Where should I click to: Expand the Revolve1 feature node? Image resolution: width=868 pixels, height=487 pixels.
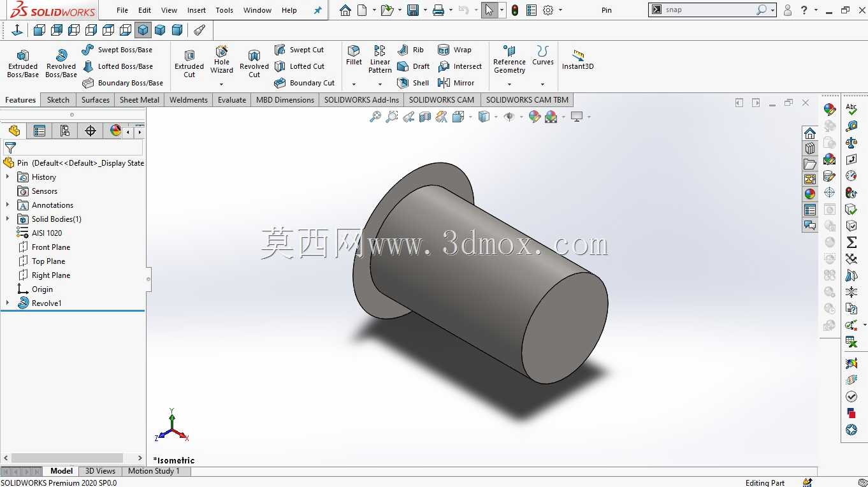[8, 303]
